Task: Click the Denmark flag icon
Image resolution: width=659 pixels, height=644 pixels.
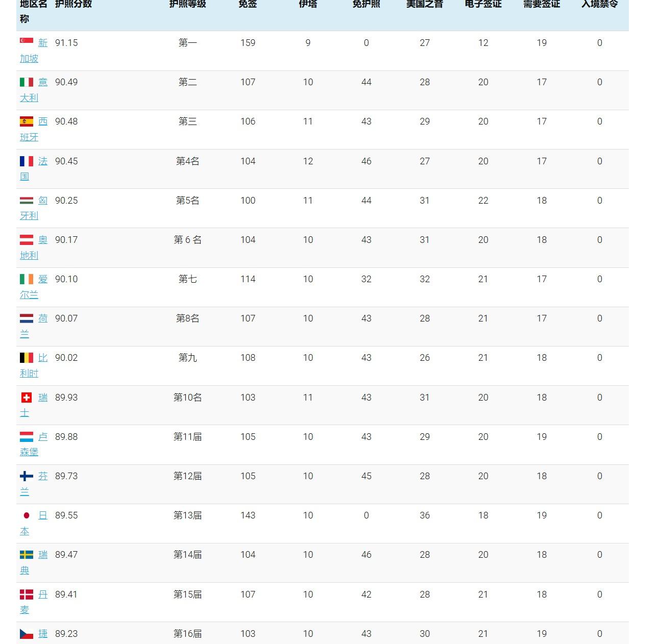Action: point(27,595)
